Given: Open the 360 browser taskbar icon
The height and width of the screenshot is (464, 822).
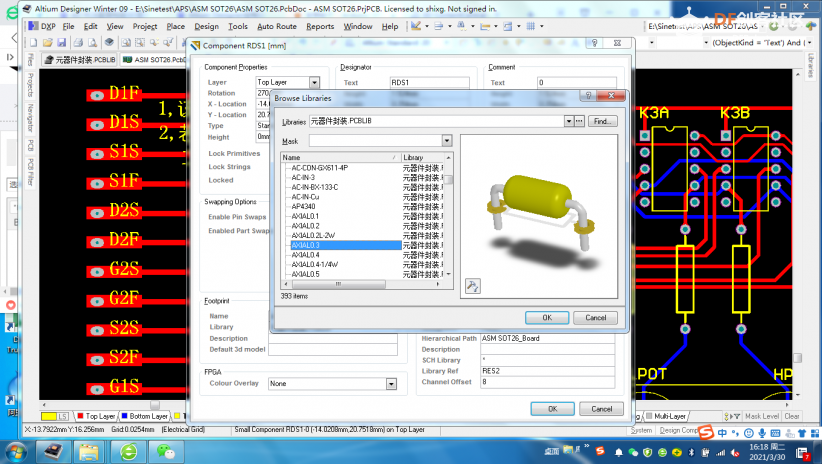Looking at the screenshot, I should [128, 451].
